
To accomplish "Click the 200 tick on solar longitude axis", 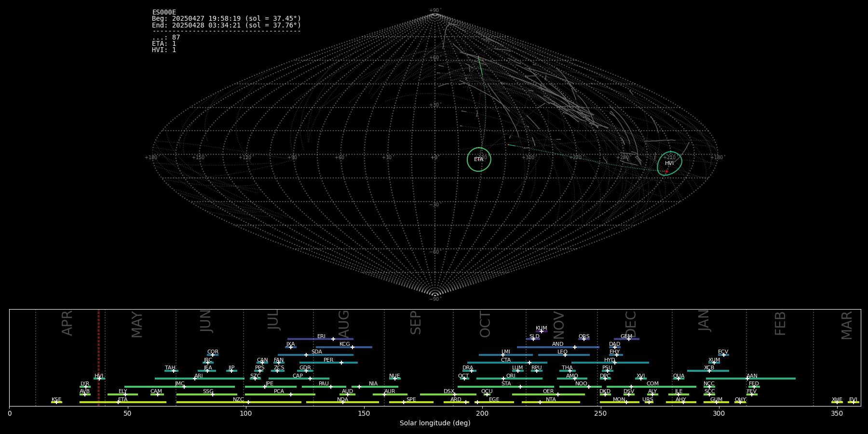I will [x=482, y=413].
